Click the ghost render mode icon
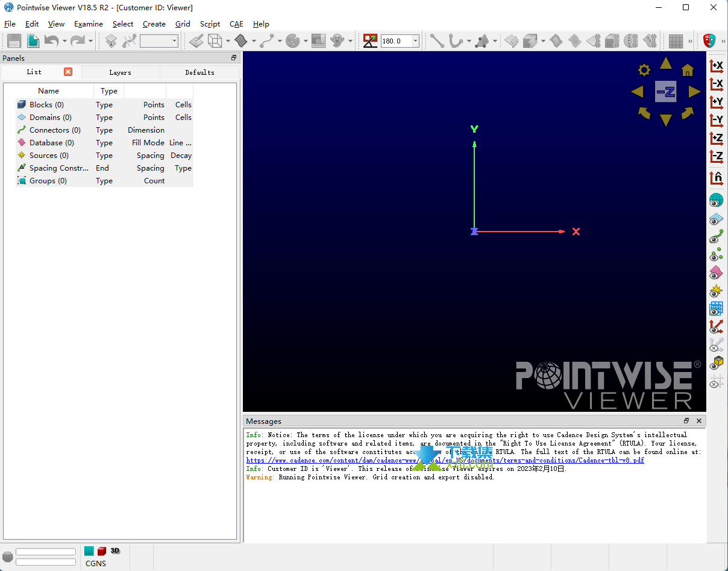This screenshot has height=571, width=728. pyautogui.click(x=337, y=41)
